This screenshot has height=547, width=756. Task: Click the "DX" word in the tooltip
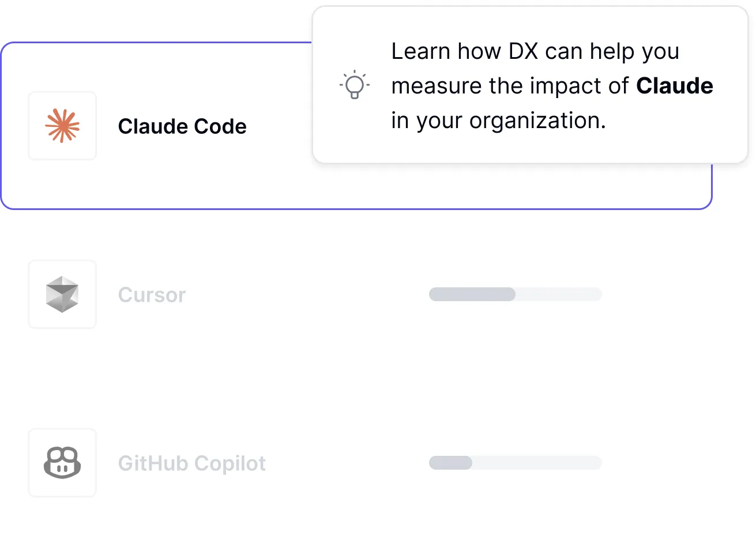click(523, 51)
